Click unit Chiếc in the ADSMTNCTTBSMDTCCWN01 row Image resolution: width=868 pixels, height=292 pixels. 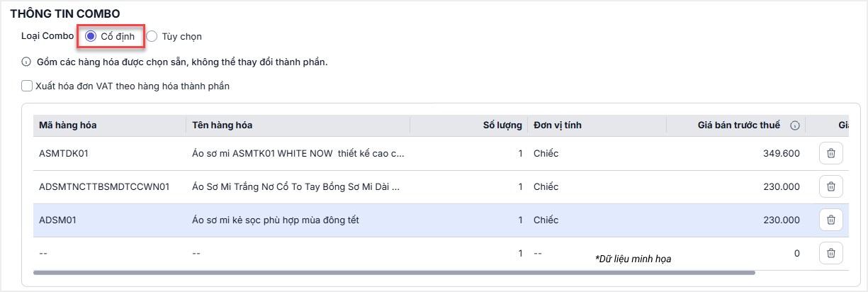point(546,187)
